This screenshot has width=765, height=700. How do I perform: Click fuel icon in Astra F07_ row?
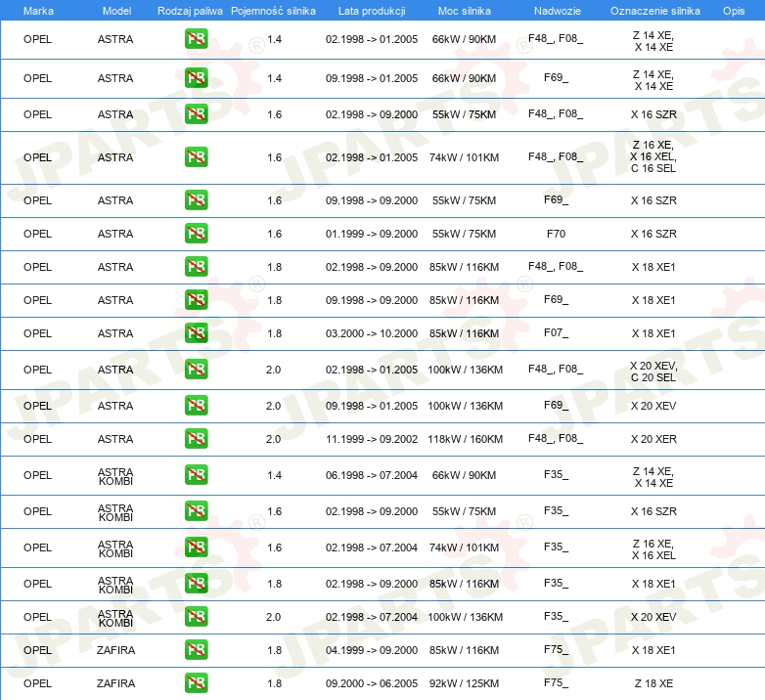pos(196,333)
